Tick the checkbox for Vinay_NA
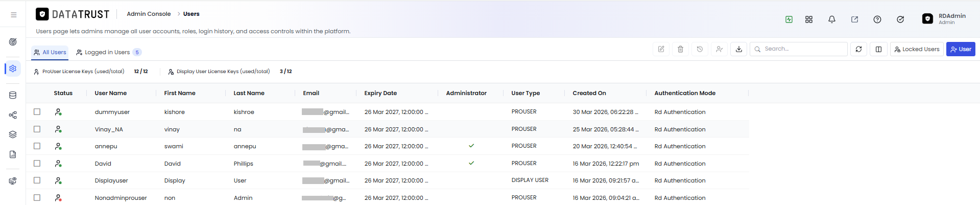980x205 pixels. [37, 129]
